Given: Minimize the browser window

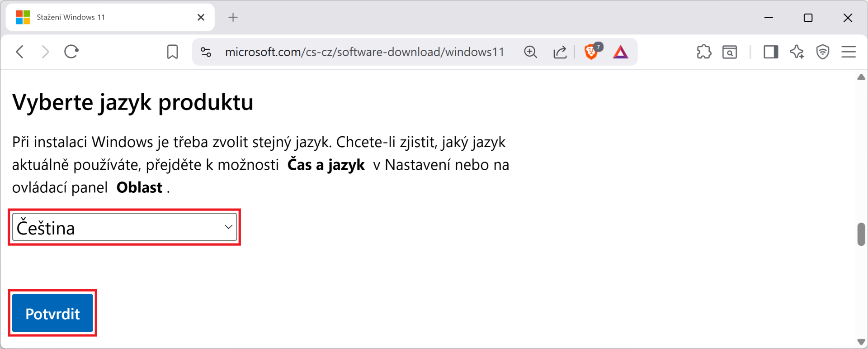Looking at the screenshot, I should pyautogui.click(x=769, y=18).
